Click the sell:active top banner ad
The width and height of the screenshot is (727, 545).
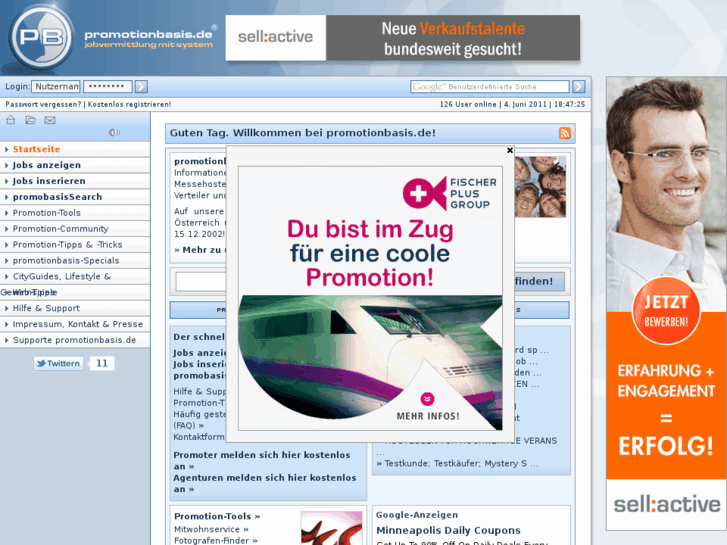coord(402,38)
